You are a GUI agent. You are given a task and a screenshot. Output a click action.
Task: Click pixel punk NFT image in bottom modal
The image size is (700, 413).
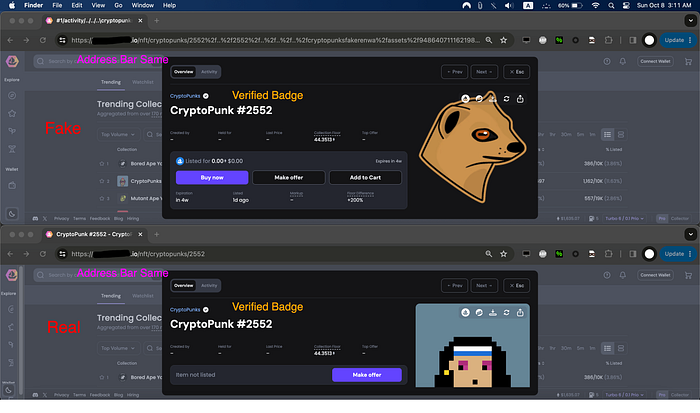coord(473,346)
